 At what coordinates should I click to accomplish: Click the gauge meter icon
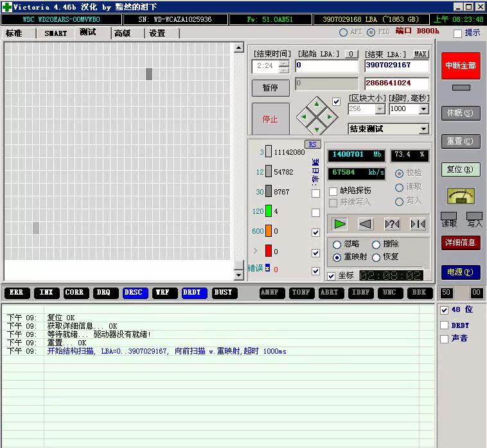coord(461,196)
